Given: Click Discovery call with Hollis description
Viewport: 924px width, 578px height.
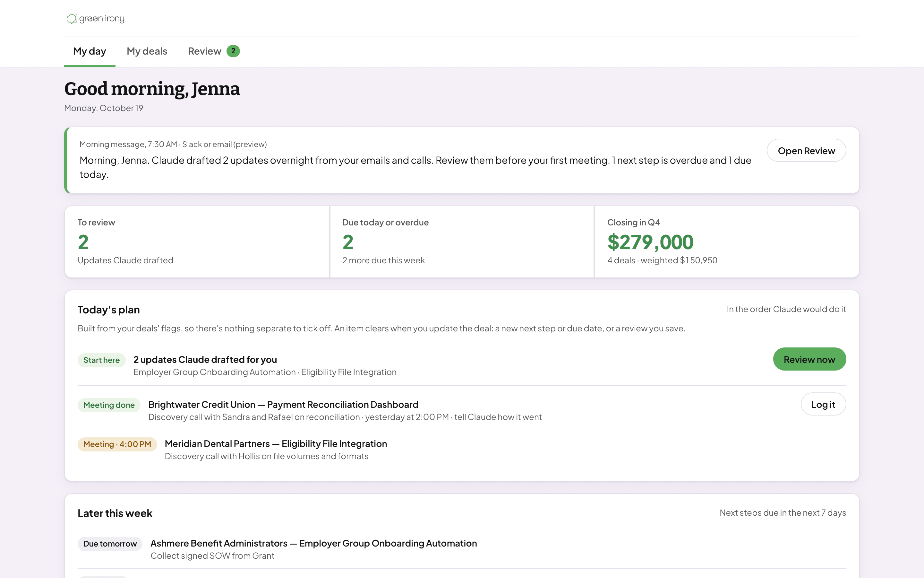Looking at the screenshot, I should [267, 456].
